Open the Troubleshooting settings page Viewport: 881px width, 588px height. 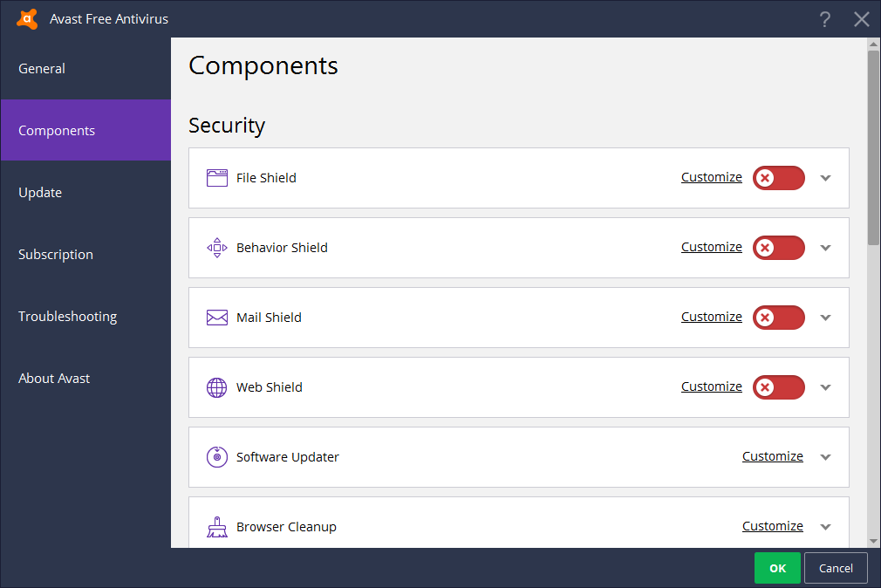pos(67,316)
